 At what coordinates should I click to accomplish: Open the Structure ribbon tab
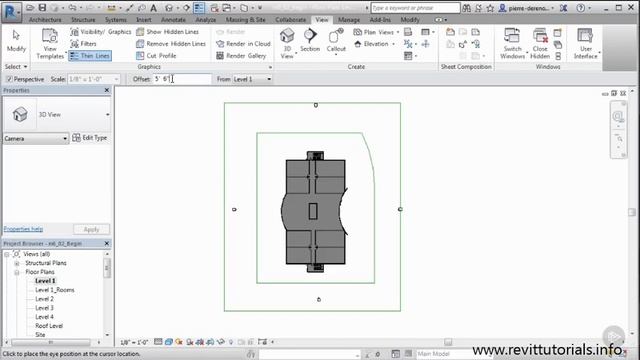click(x=83, y=20)
